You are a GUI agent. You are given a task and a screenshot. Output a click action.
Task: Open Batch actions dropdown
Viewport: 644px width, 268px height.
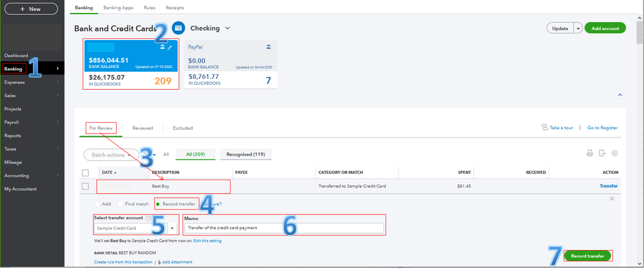click(x=111, y=155)
